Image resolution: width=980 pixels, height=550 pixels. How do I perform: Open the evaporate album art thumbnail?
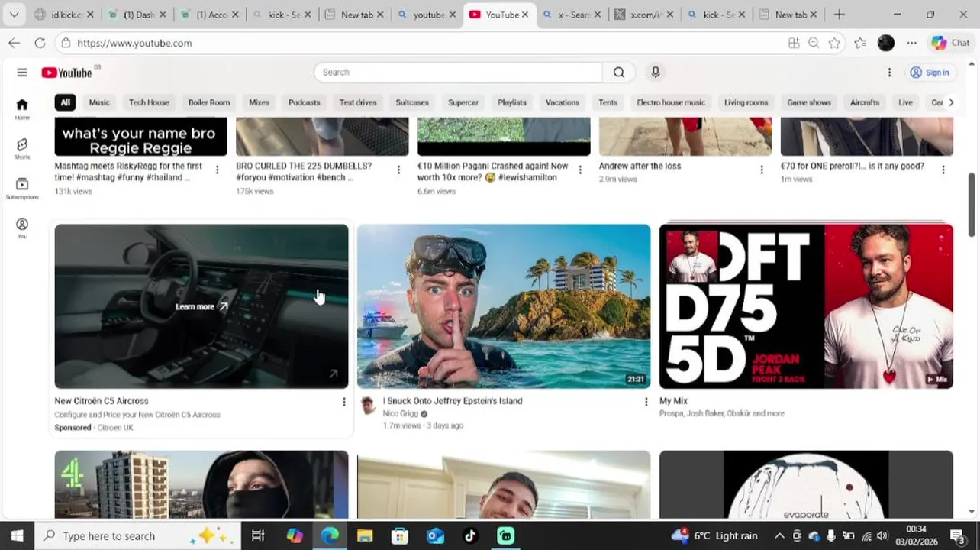click(x=806, y=484)
